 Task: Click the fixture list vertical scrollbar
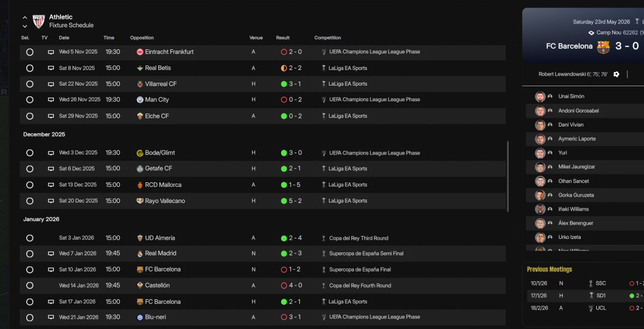pos(507,176)
